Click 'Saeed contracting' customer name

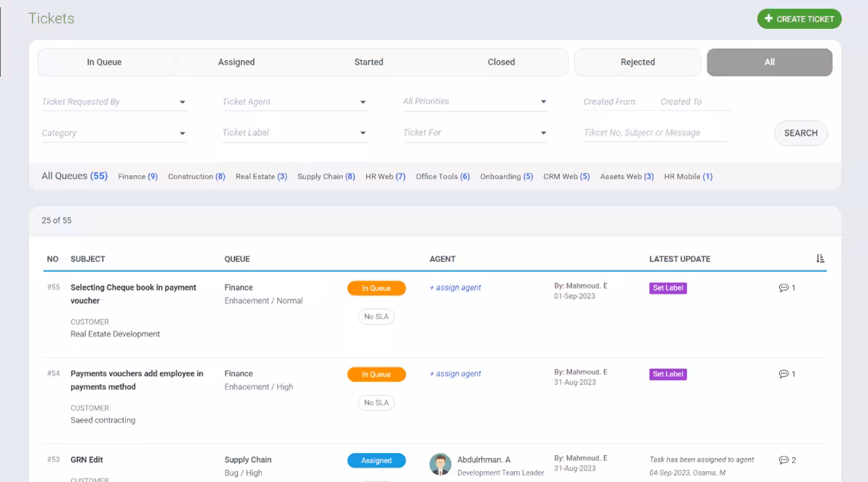tap(103, 420)
